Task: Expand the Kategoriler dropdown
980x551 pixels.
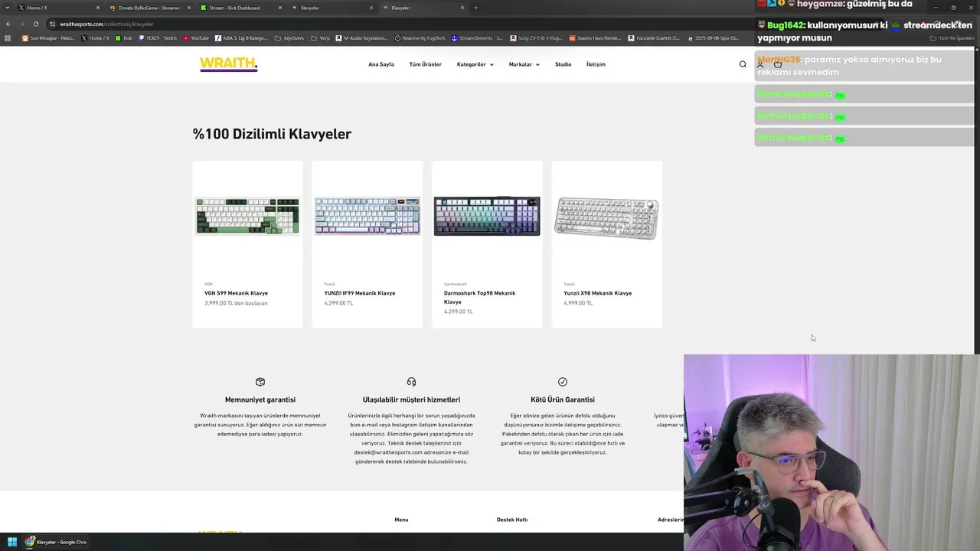Action: click(475, 64)
